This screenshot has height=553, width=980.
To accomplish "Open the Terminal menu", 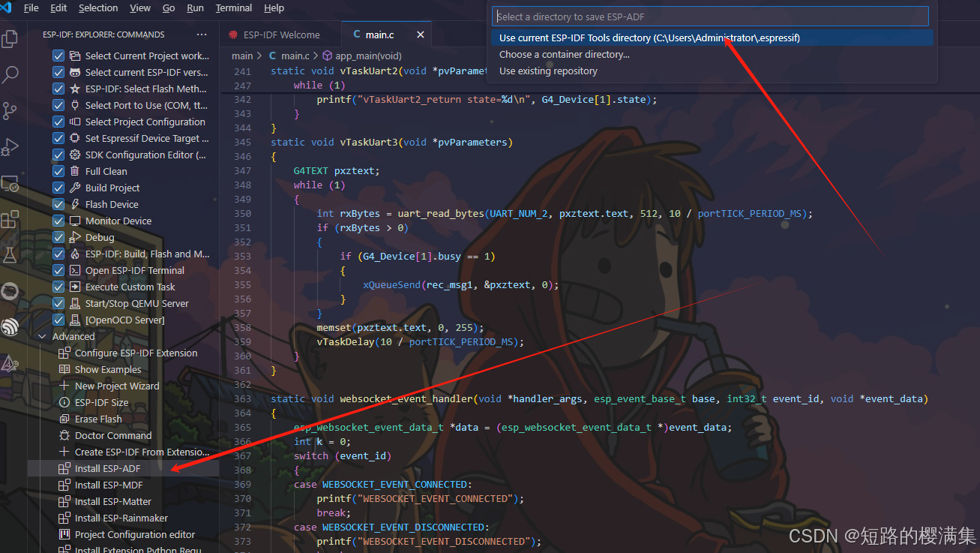I will pos(233,8).
